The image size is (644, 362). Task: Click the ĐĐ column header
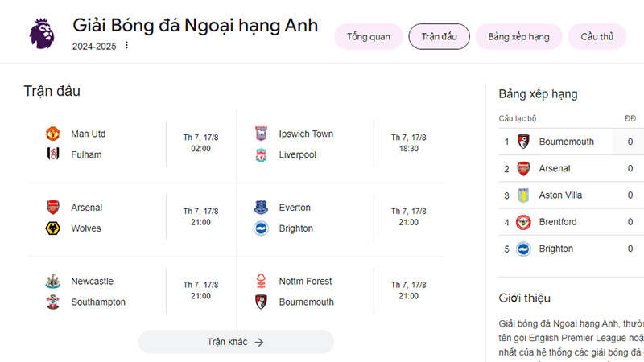coord(630,118)
